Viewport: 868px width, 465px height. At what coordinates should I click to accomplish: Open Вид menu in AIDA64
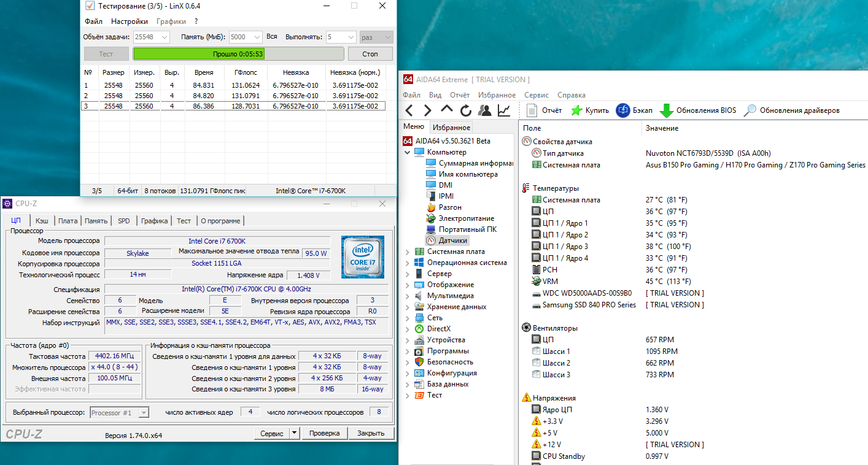pyautogui.click(x=435, y=95)
